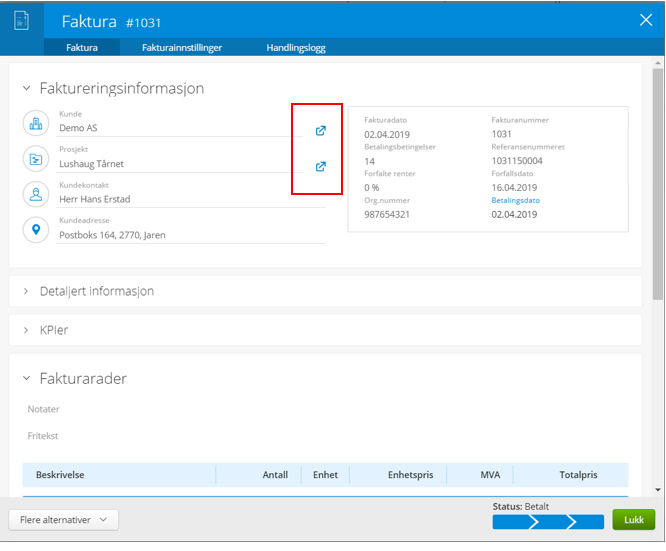666x551 pixels.
Task: Click the status progress bar middle step
Action: [x=552, y=522]
